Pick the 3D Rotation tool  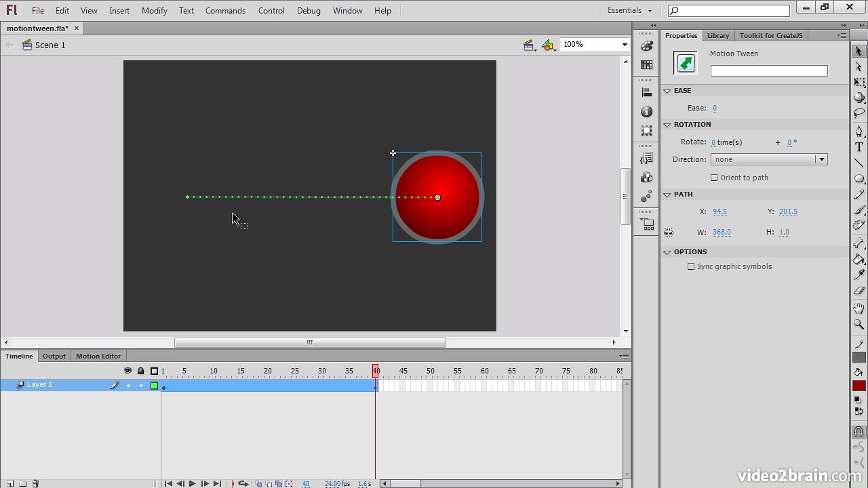[x=859, y=98]
